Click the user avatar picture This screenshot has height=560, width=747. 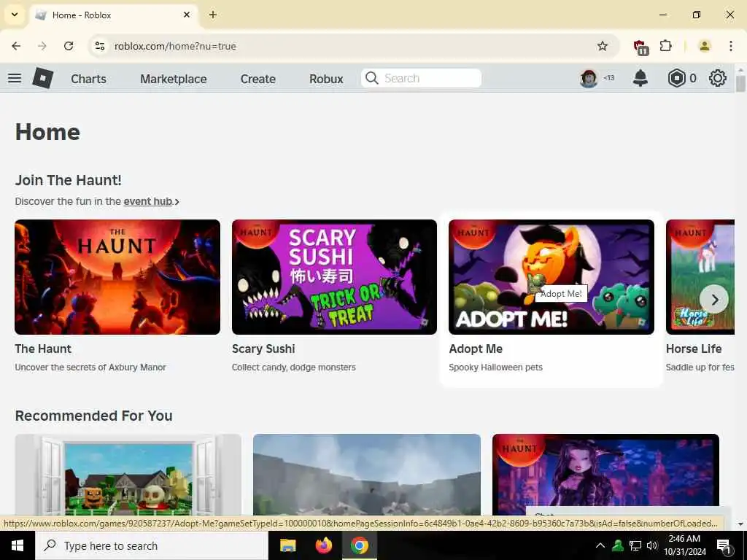589,78
